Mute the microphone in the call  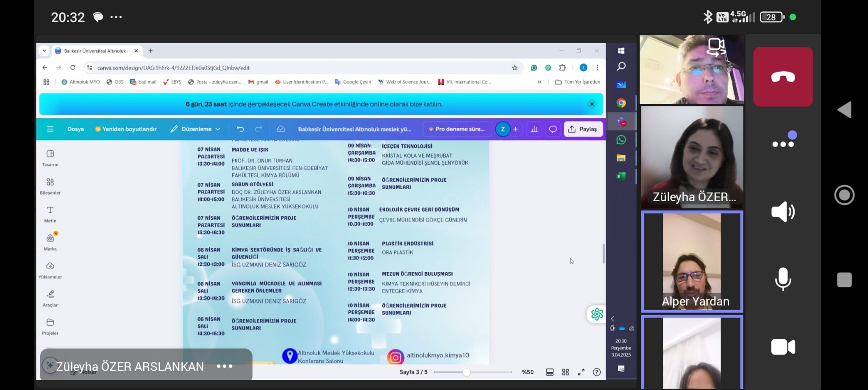click(783, 279)
